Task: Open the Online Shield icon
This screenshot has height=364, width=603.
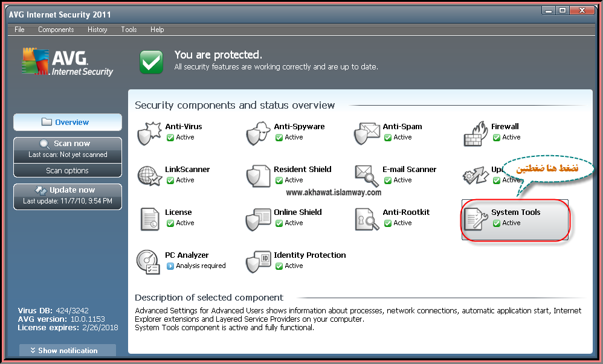Action: click(x=258, y=219)
